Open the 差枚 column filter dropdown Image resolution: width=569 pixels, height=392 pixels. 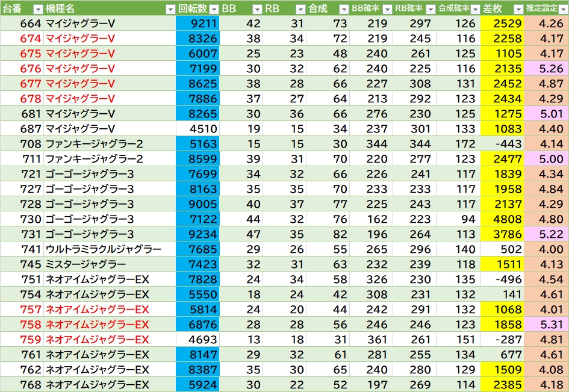coord(518,10)
